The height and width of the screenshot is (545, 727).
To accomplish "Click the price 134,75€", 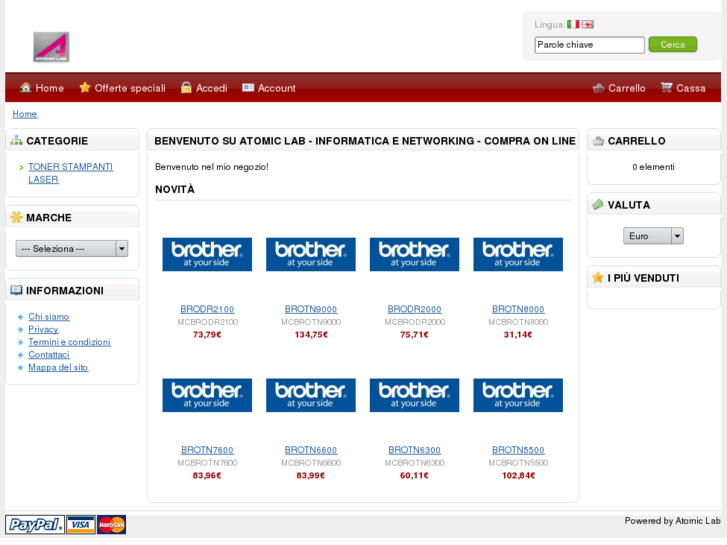I will tap(311, 334).
